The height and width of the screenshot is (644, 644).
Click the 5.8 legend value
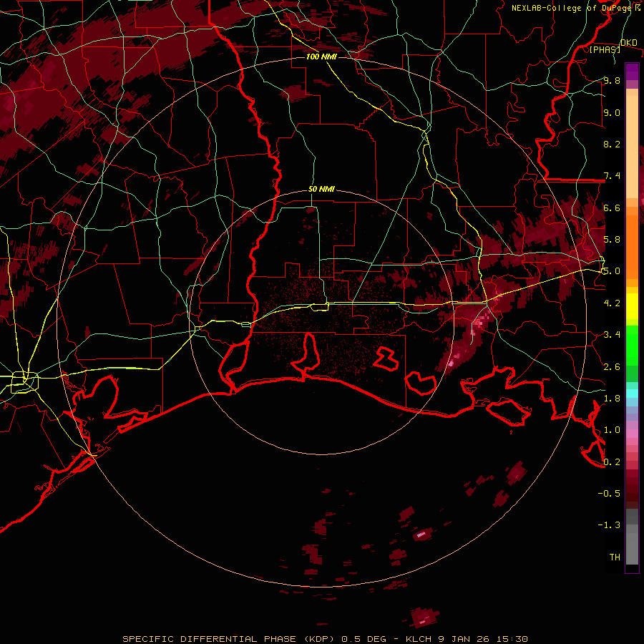tap(612, 240)
